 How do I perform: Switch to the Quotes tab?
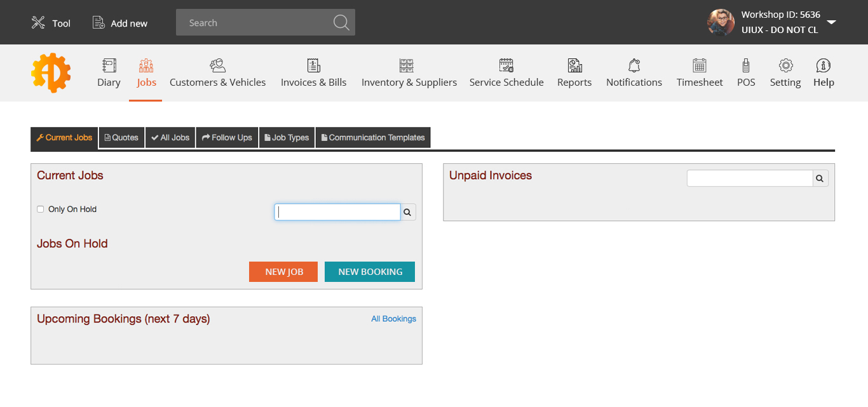(121, 138)
